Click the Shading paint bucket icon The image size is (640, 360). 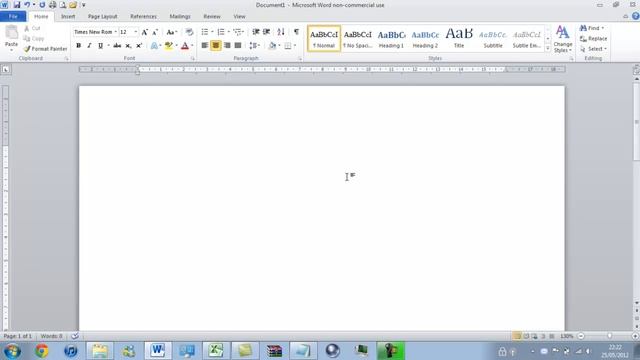pos(272,46)
